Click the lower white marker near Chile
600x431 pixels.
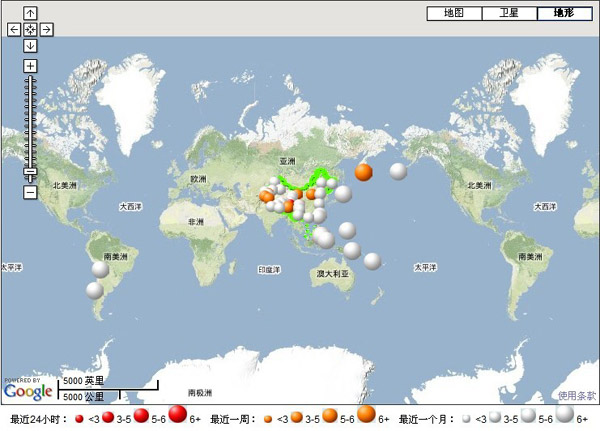95,291
